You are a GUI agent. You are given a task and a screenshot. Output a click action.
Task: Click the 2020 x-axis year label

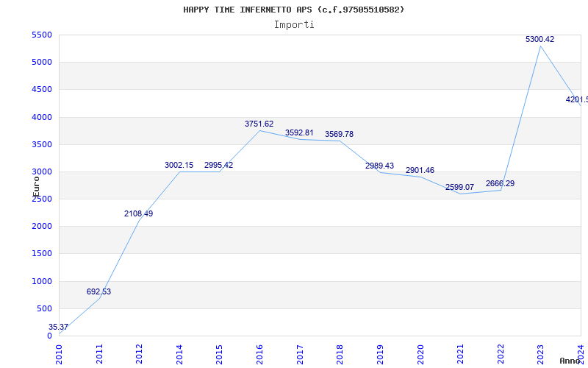click(x=420, y=354)
